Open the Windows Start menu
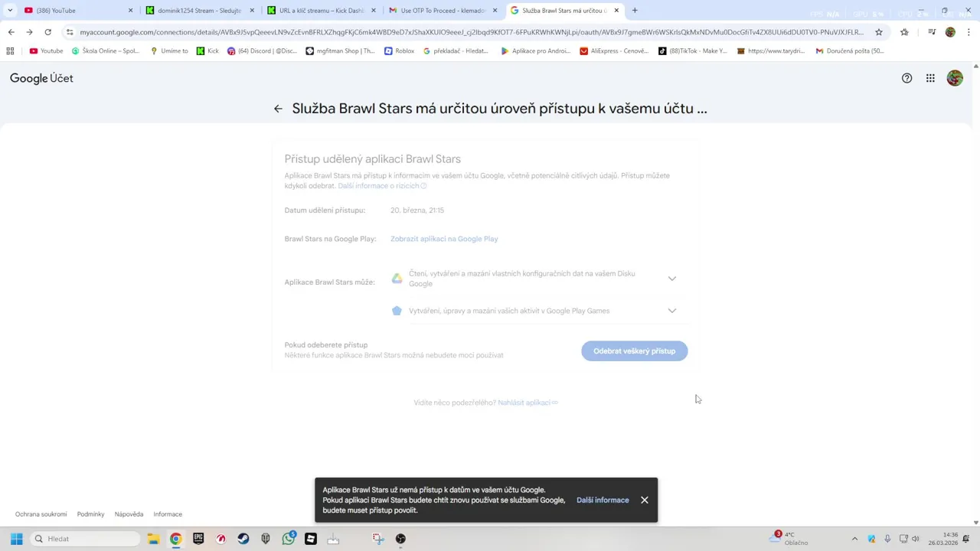This screenshot has height=551, width=980. coord(16,539)
